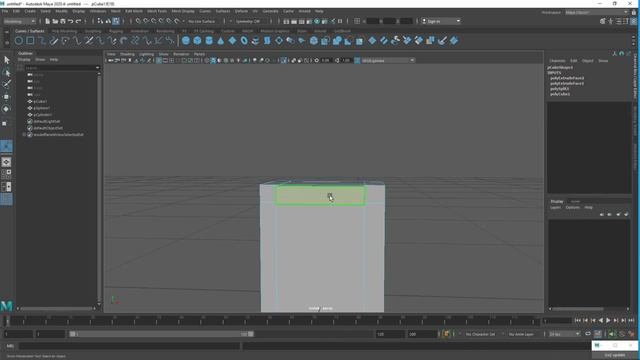Screen dimensions: 640x360
Task: Expand the last set in Outliner
Action: 24,134
